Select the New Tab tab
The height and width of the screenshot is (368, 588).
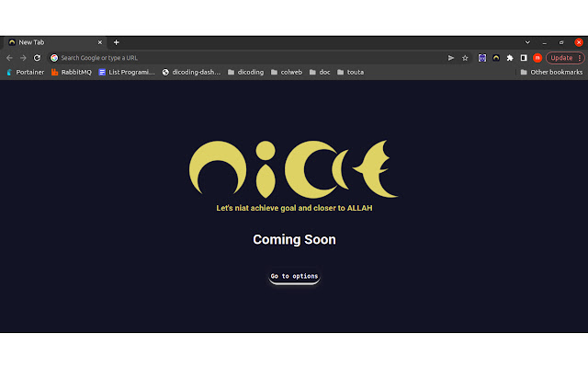point(55,42)
